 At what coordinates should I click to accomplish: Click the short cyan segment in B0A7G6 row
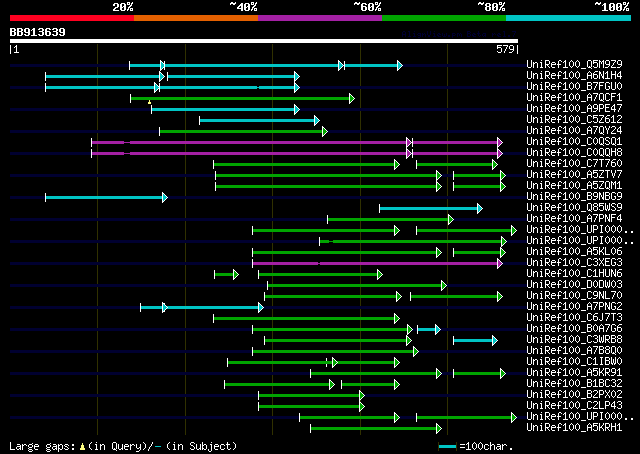coord(429,330)
